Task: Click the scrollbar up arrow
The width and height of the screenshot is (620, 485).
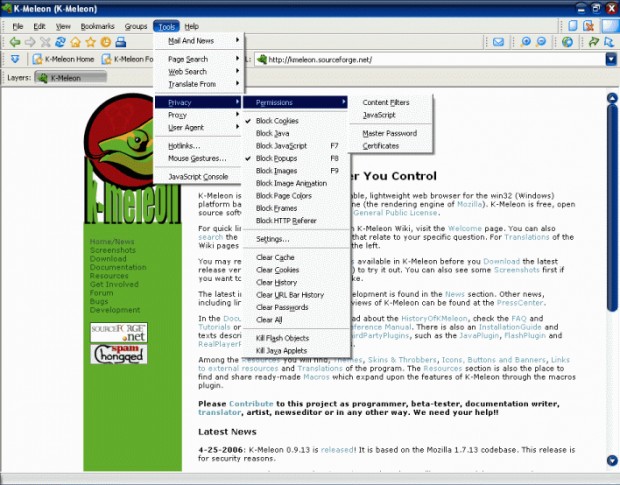Action: tap(612, 98)
